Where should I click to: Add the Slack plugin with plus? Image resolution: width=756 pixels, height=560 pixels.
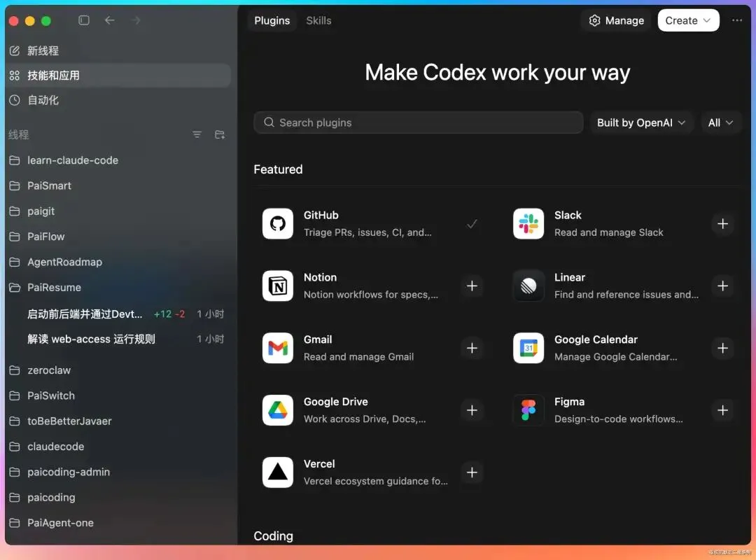pos(722,224)
